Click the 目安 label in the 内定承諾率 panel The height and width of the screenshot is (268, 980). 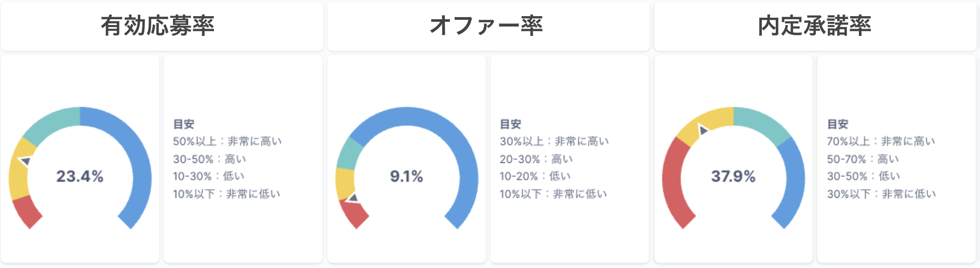(x=838, y=124)
